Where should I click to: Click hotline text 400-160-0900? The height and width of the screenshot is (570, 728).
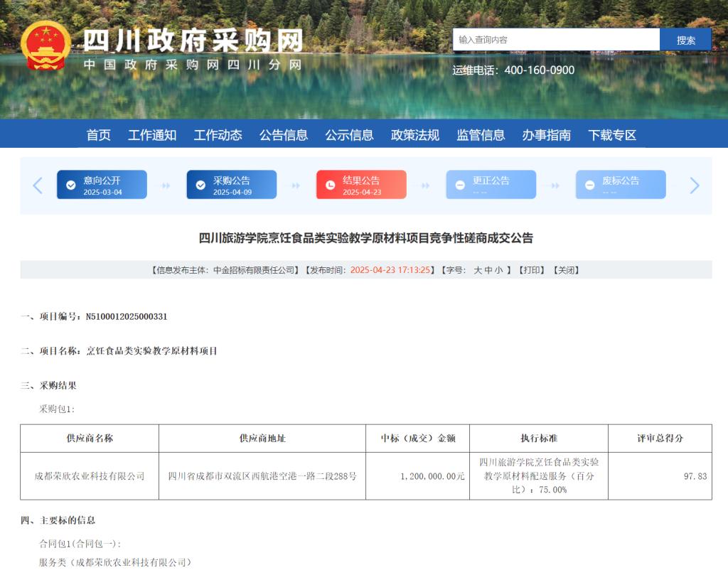[540, 70]
